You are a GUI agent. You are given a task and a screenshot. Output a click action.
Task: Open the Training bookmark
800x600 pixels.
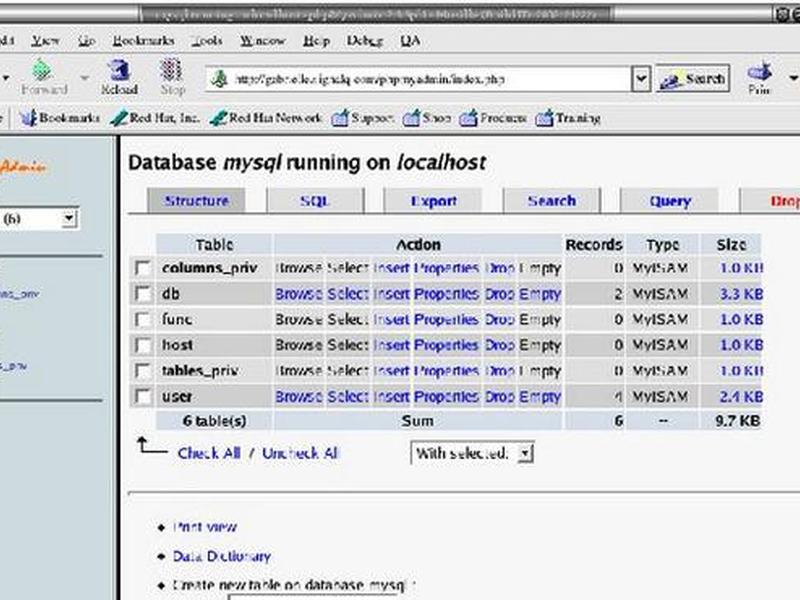coord(568,118)
